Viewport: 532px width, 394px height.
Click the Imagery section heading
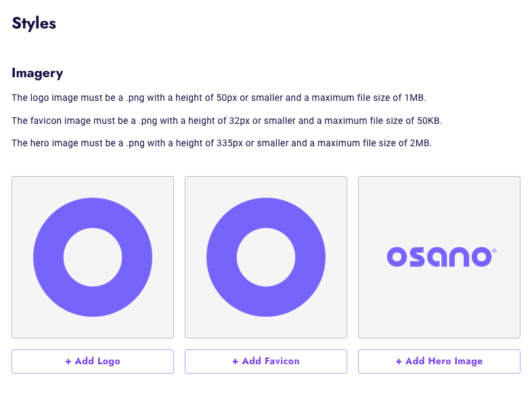point(37,73)
